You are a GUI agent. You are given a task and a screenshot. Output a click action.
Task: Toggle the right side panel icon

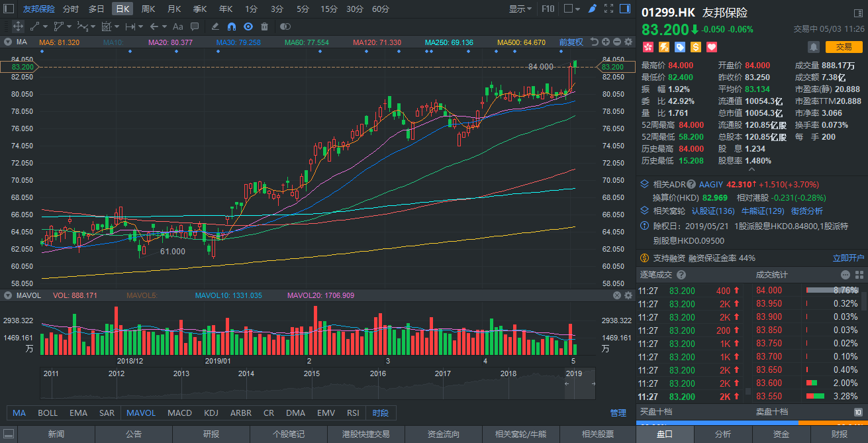tap(624, 9)
